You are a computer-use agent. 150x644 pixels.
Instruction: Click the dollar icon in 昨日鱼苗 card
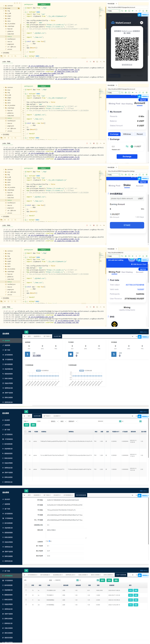pyautogui.click(x=114, y=354)
